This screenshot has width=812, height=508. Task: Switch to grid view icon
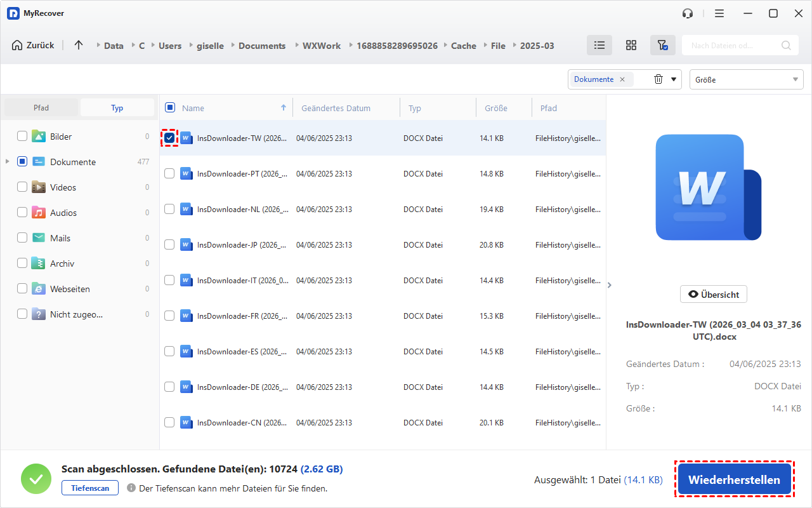tap(631, 45)
